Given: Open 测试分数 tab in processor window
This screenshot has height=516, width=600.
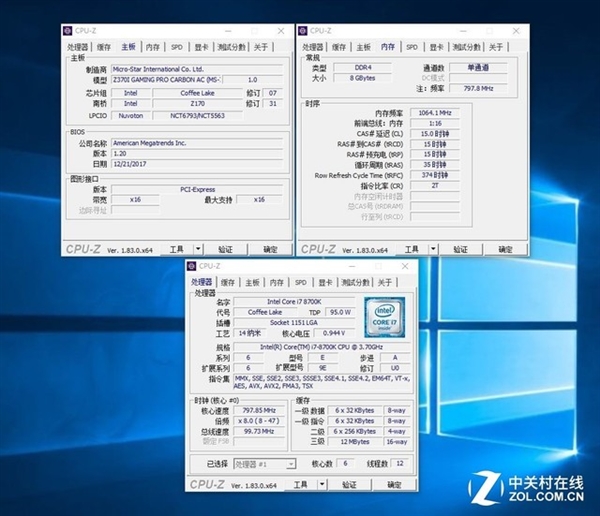Looking at the screenshot, I should click(355, 282).
